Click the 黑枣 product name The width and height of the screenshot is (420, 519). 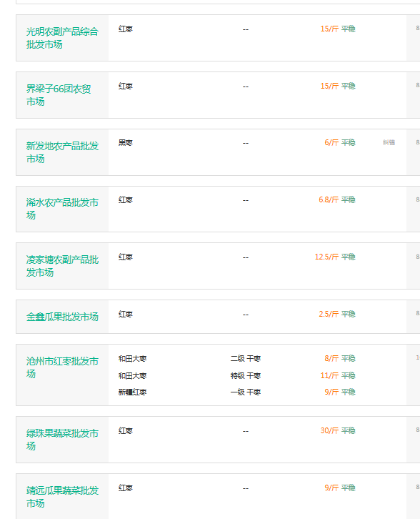tap(125, 143)
